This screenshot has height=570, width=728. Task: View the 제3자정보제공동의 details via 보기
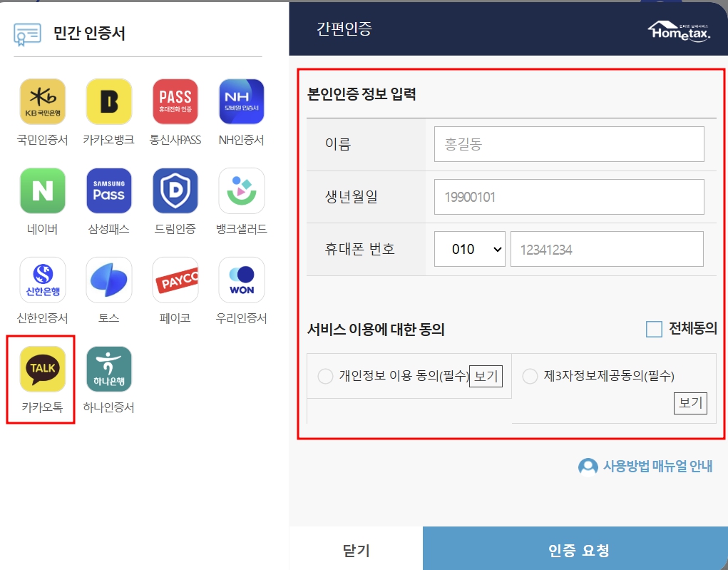click(690, 403)
